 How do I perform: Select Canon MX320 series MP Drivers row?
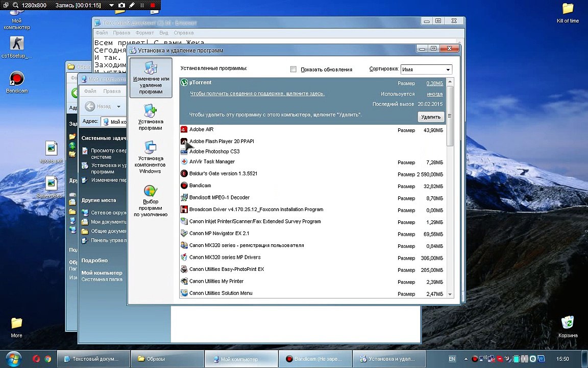click(x=313, y=258)
